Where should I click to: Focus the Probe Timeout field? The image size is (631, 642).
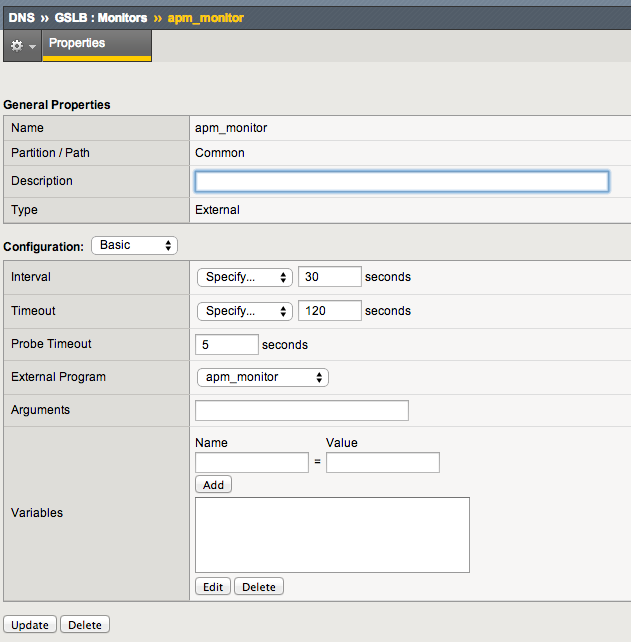point(227,344)
